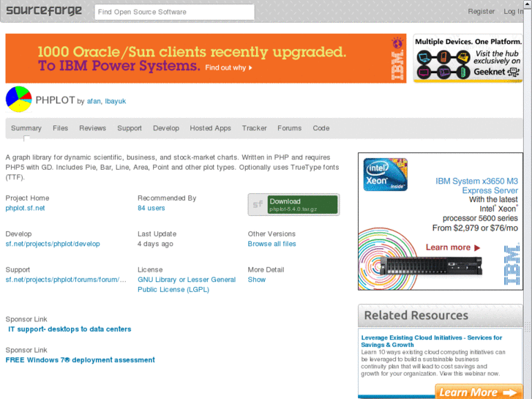This screenshot has width=532, height=399.
Task: Click the SourceForge logo
Action: pyautogui.click(x=44, y=11)
